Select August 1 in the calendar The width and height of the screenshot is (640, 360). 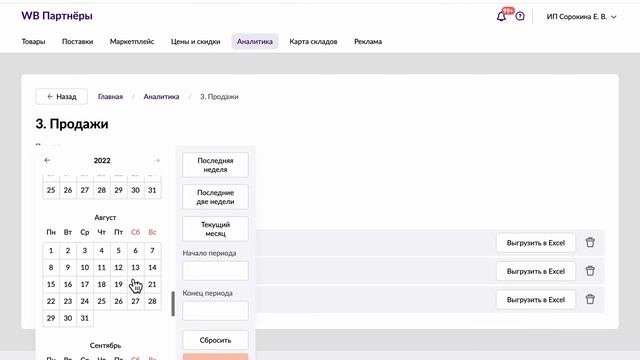(x=51, y=251)
